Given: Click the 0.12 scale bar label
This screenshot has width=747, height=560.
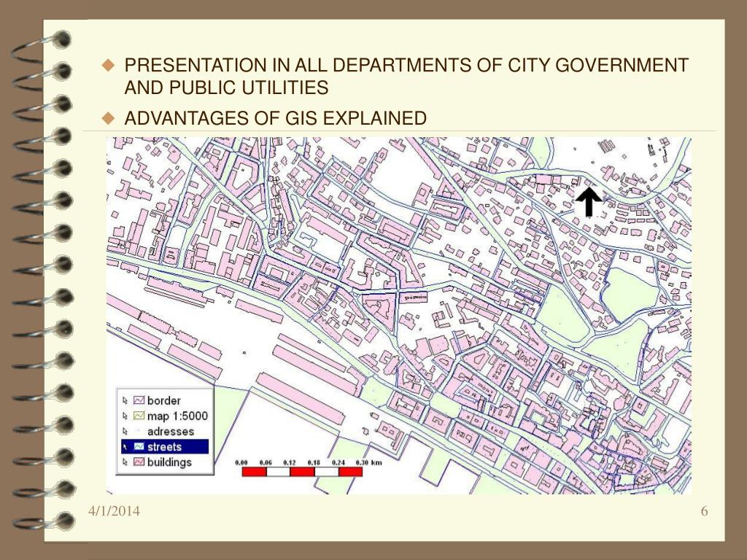Looking at the screenshot, I should coord(289,462).
